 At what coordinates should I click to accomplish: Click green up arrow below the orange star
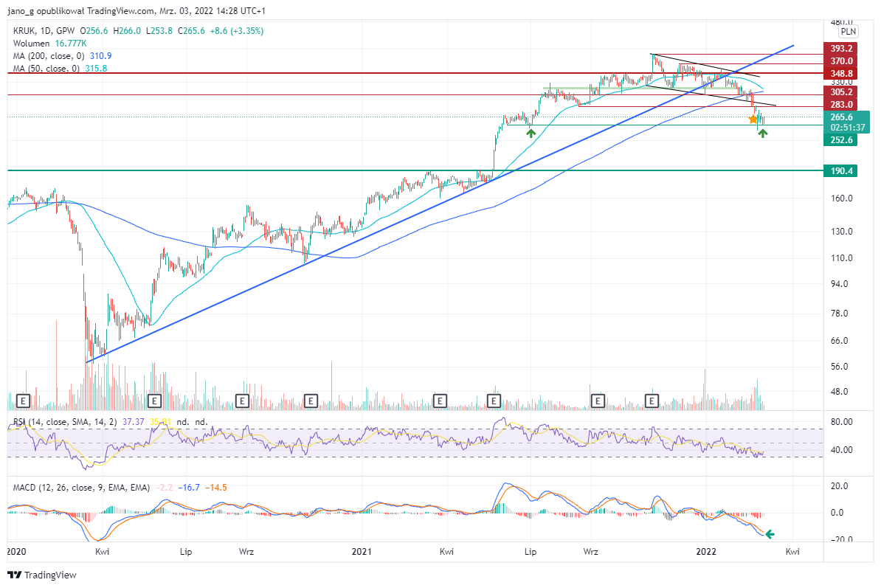(x=762, y=133)
